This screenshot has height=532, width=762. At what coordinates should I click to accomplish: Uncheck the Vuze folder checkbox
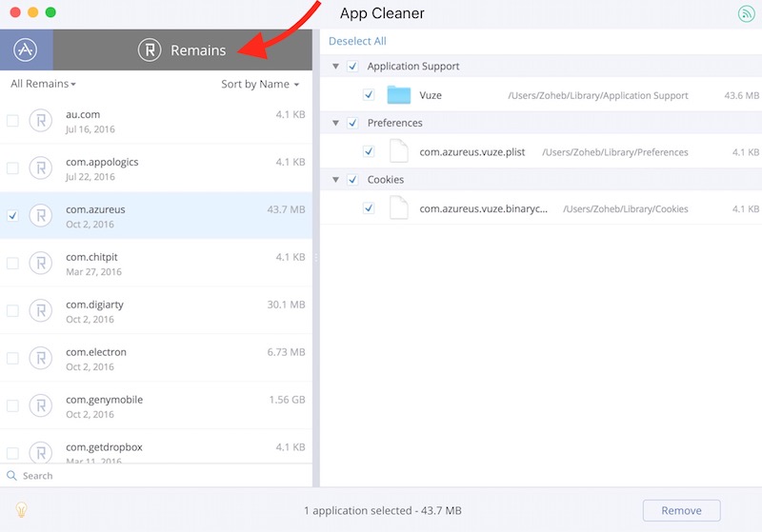(x=369, y=95)
